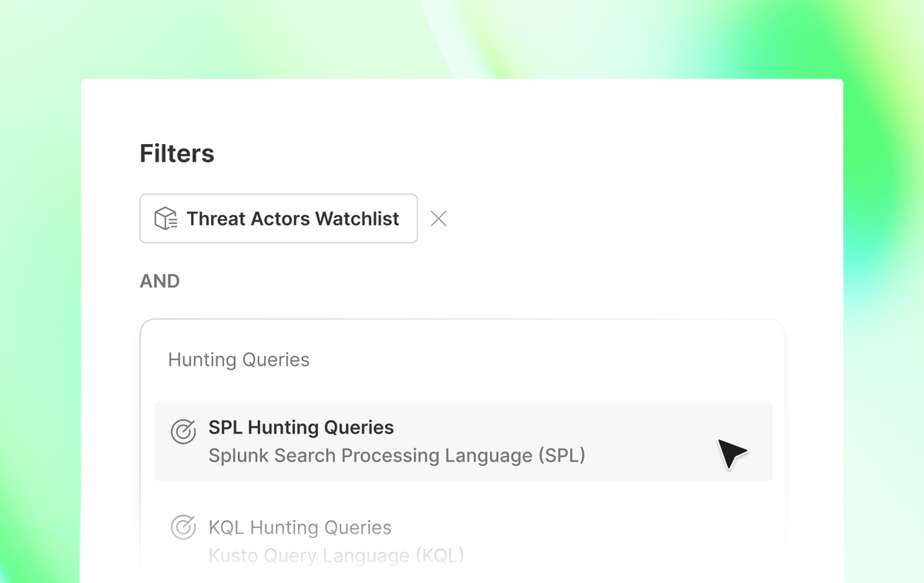Click the target icon beside KQL Hunting Queries

click(182, 528)
